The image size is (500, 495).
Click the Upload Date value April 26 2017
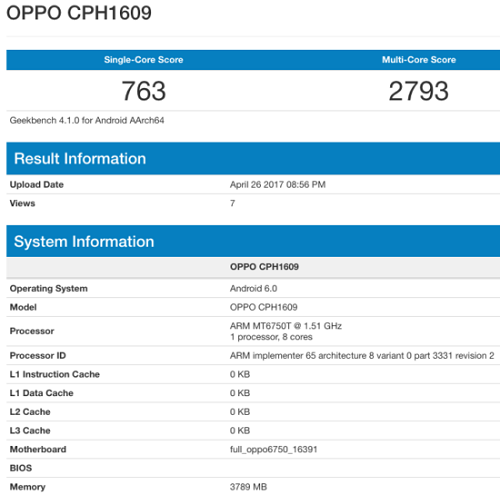[x=278, y=184]
